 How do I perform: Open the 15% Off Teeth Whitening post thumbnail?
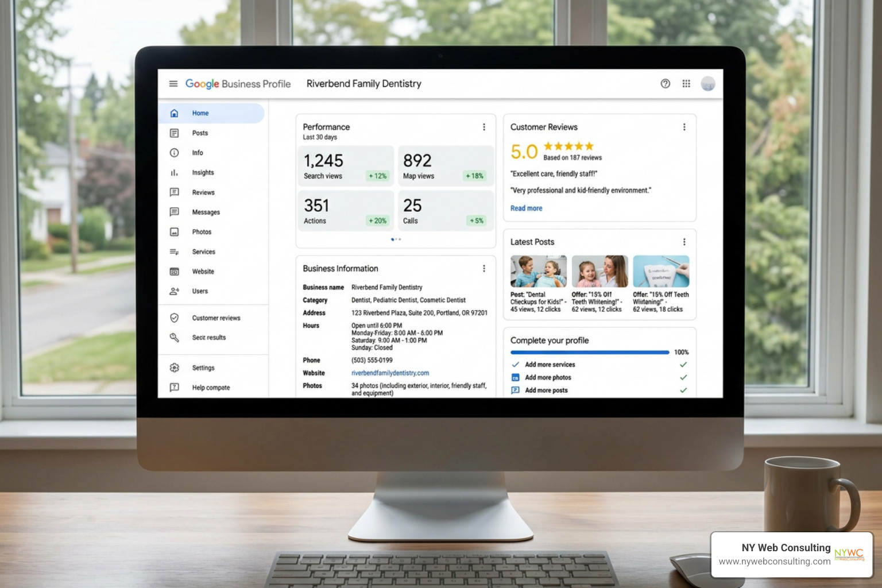(599, 271)
